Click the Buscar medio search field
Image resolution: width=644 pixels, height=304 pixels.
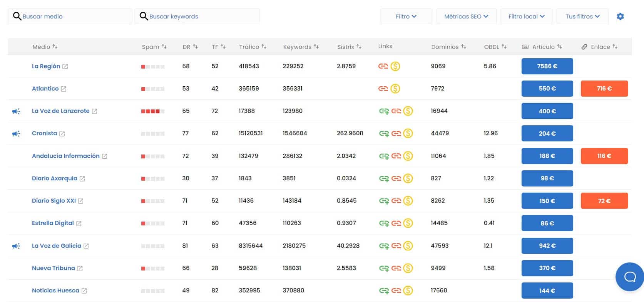click(70, 16)
